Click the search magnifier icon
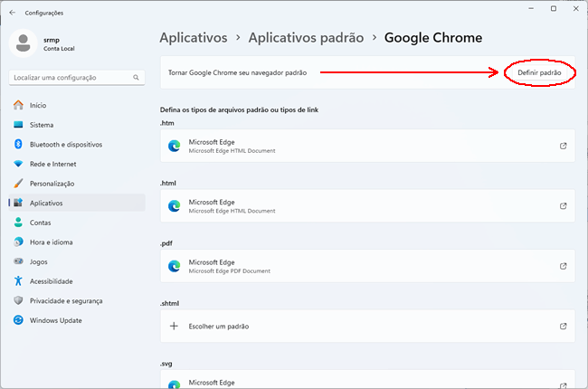This screenshot has width=588, height=389. click(136, 77)
